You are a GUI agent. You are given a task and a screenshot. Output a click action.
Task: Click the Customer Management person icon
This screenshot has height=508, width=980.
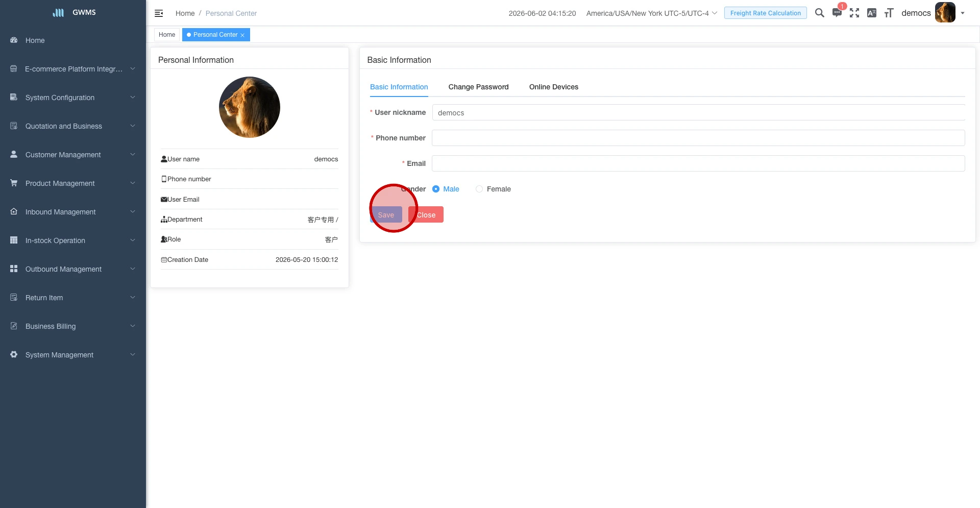pos(14,154)
